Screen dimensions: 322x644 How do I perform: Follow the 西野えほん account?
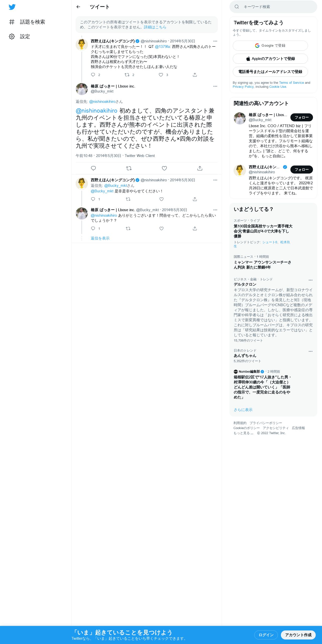(x=301, y=170)
